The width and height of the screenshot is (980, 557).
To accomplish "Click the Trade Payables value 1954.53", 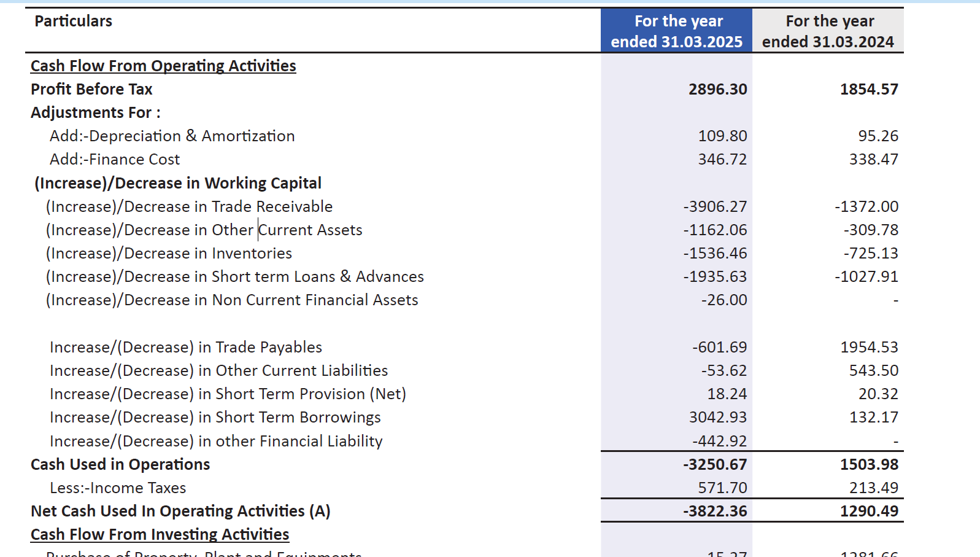I will pos(869,348).
